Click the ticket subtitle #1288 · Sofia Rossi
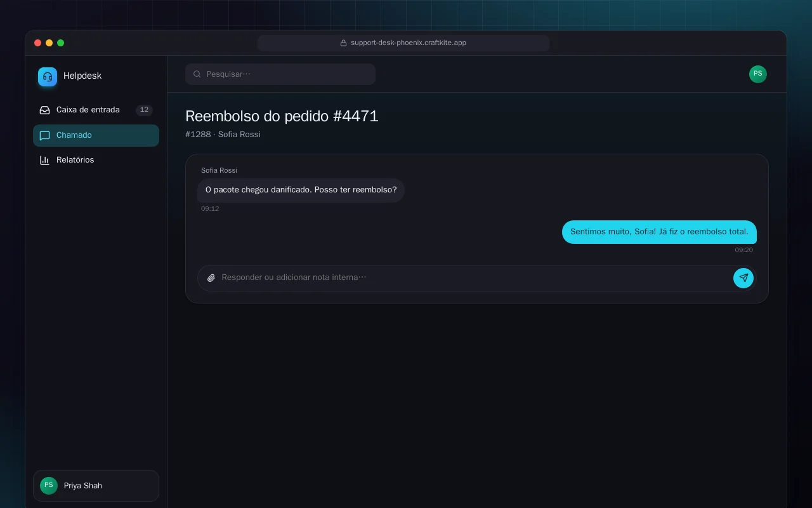Viewport: 812px width, 508px height. (223, 135)
